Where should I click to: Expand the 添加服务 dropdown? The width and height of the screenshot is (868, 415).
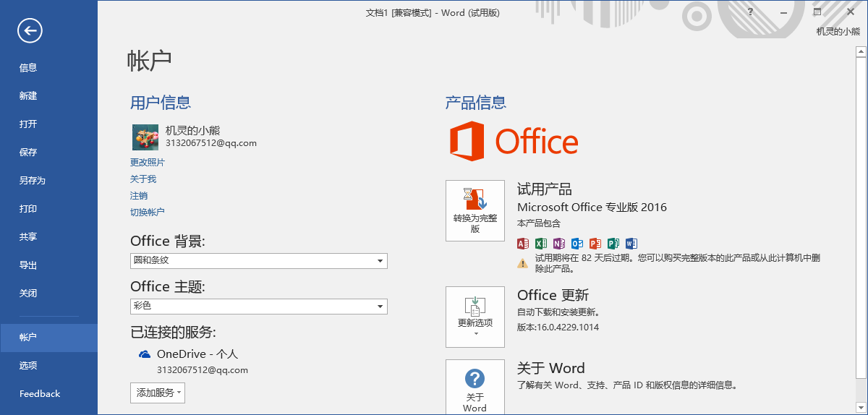157,393
